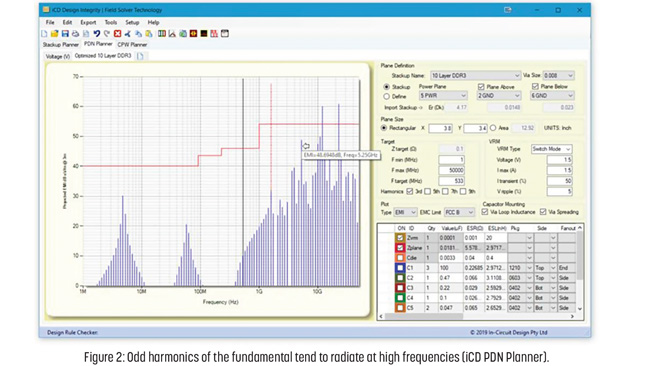Open the Stackup Name dropdown
650x366 pixels.
point(475,75)
